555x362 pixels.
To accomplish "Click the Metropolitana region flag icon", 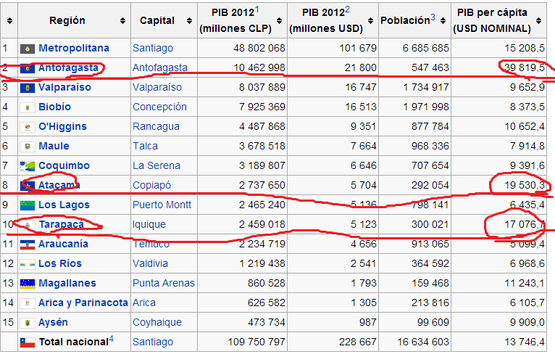I will (27, 49).
